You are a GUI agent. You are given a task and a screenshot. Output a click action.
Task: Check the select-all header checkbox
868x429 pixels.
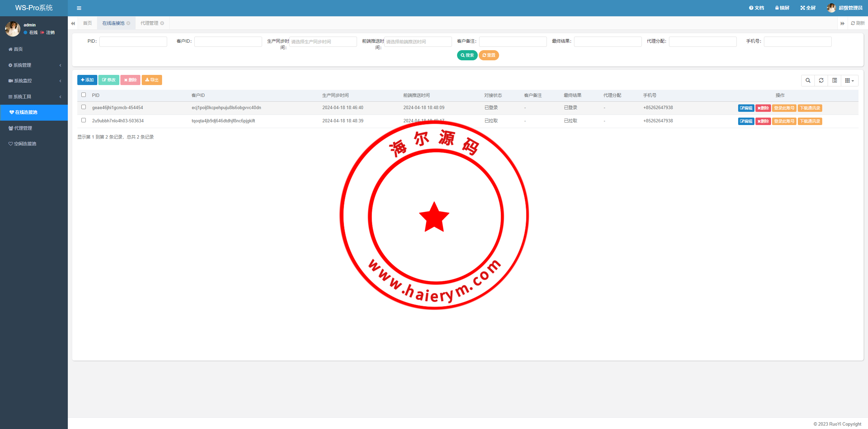click(84, 95)
